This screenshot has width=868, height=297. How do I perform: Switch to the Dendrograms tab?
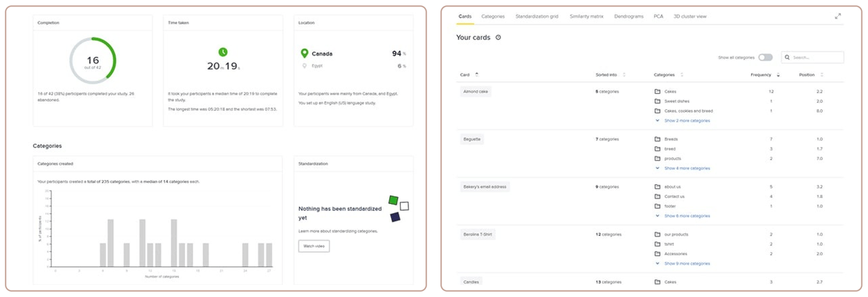coord(629,16)
